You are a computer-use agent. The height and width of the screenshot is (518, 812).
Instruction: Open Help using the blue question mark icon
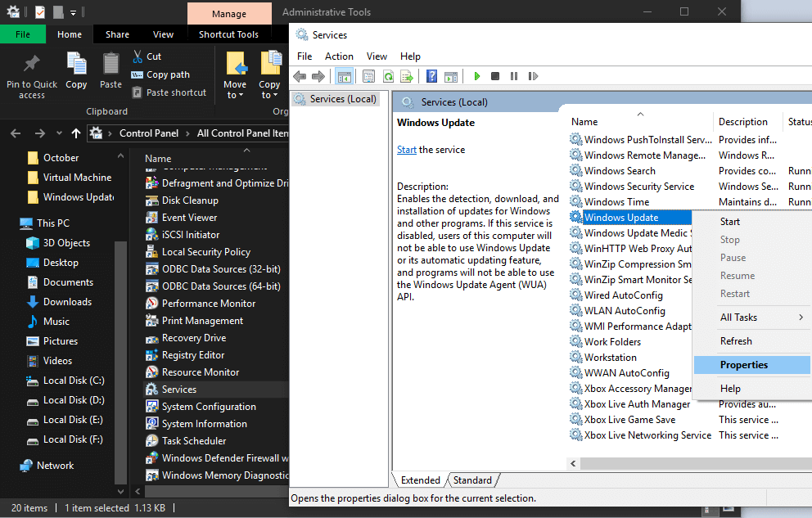click(x=431, y=76)
